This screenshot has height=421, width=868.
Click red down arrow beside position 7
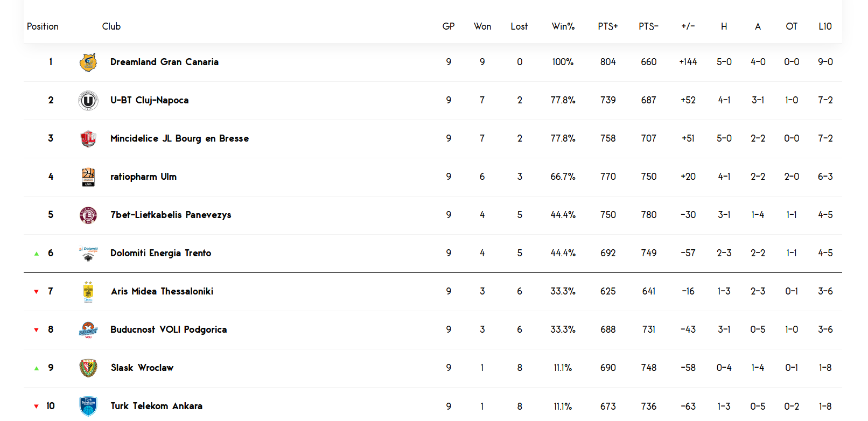(x=37, y=292)
